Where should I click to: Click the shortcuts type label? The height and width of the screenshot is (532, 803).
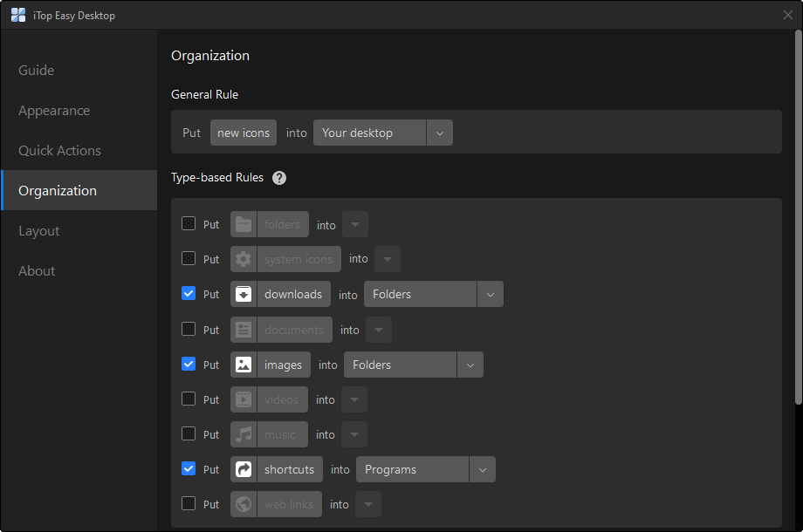[x=290, y=469]
